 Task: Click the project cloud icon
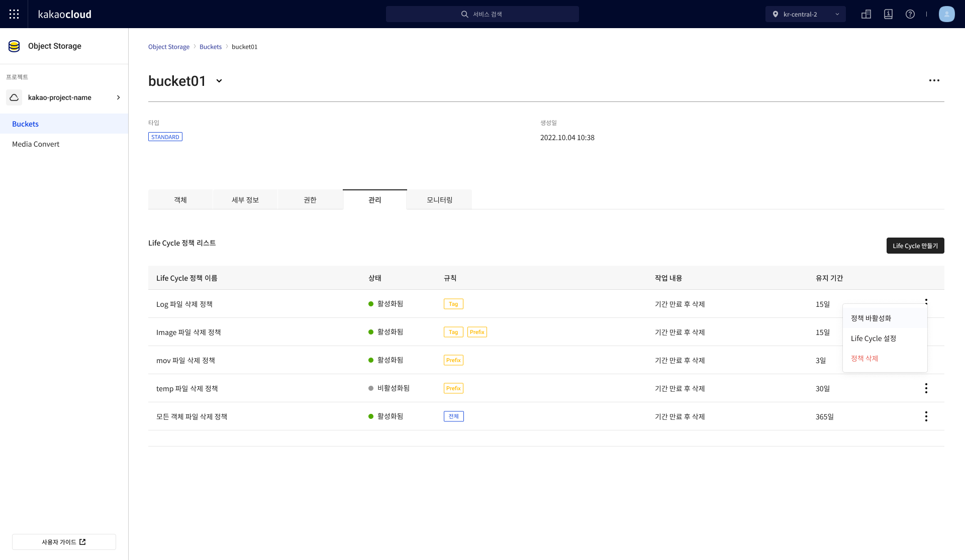14,97
